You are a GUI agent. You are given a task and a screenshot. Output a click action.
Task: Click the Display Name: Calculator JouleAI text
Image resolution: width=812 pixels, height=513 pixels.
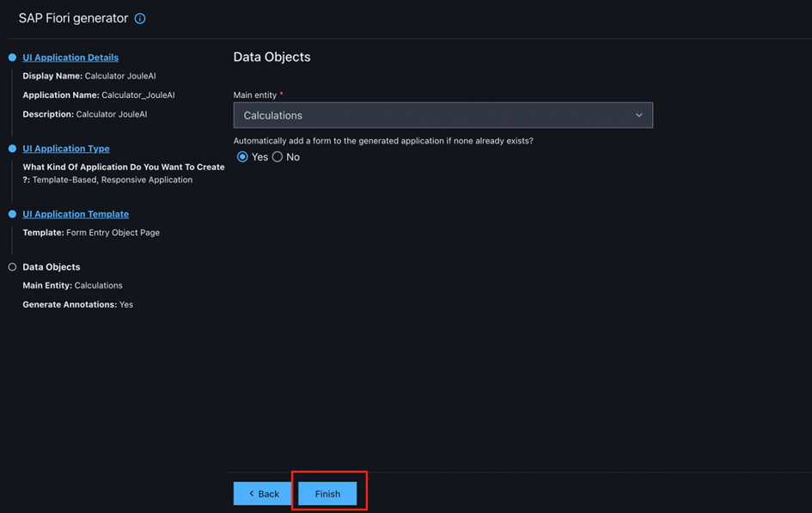tap(89, 76)
